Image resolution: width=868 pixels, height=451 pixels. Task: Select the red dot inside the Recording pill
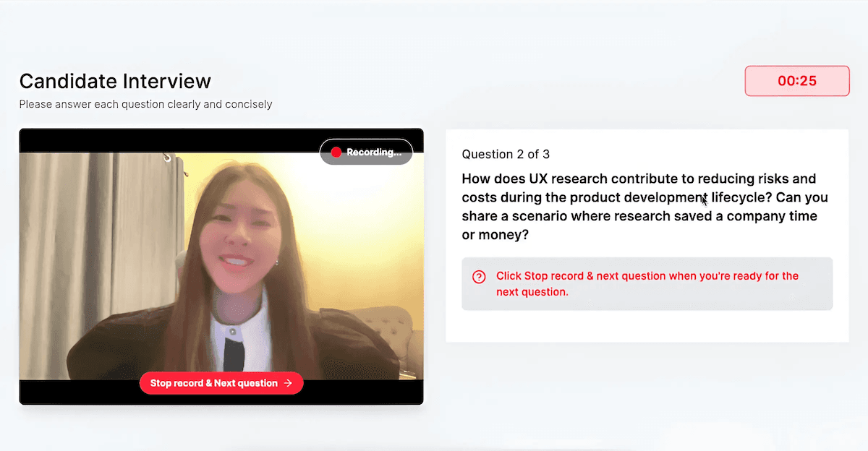[335, 152]
